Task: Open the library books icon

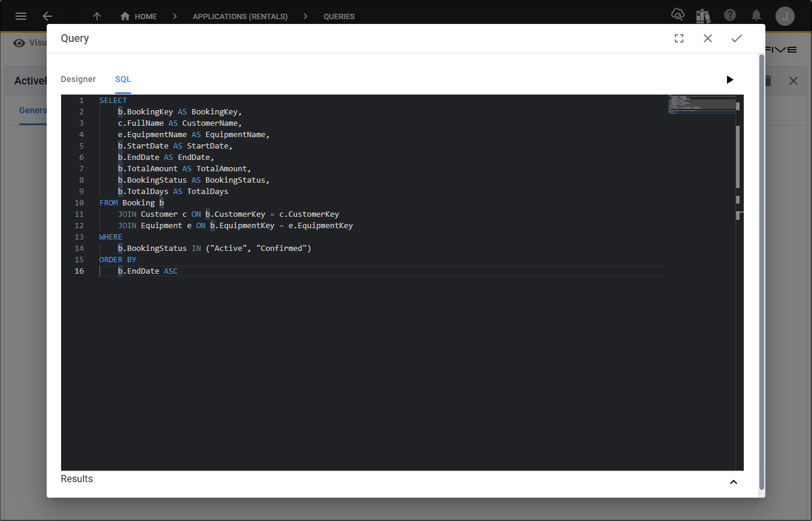Action: tap(703, 16)
